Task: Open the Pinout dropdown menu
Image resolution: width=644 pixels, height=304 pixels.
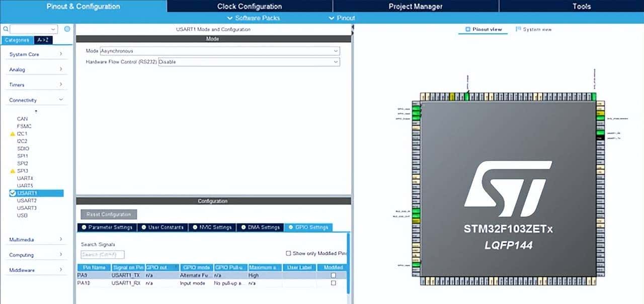Action: [342, 18]
